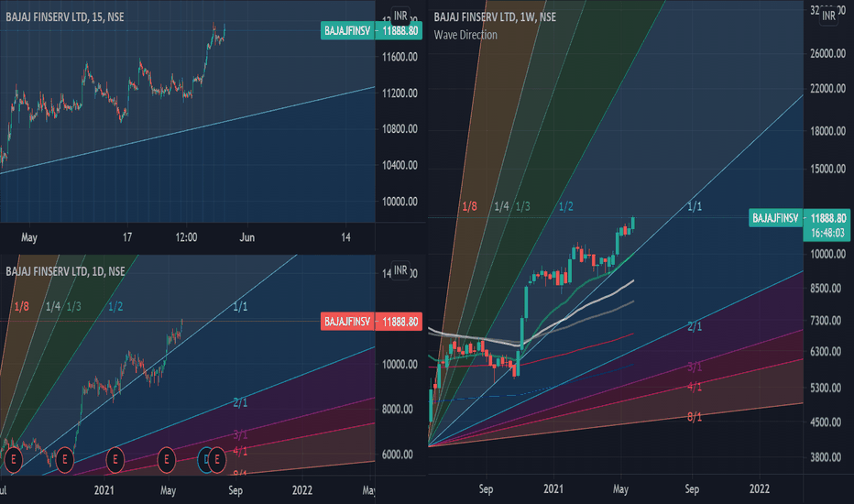This screenshot has height=504, width=854.
Task: Click the 6300.00 level on 1W price axis
Action: tap(826, 352)
